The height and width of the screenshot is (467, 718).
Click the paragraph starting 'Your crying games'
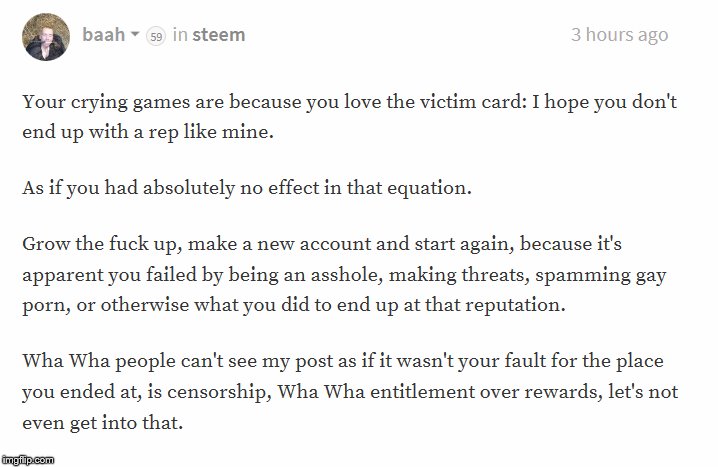pos(349,117)
